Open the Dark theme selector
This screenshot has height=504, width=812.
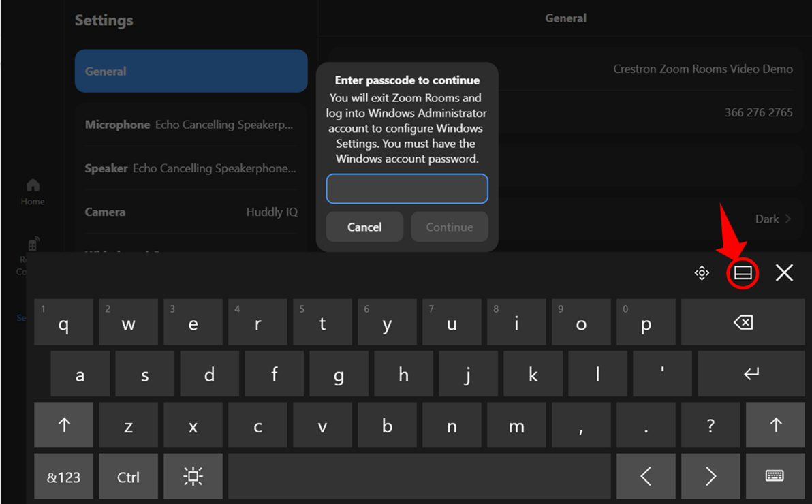point(774,219)
